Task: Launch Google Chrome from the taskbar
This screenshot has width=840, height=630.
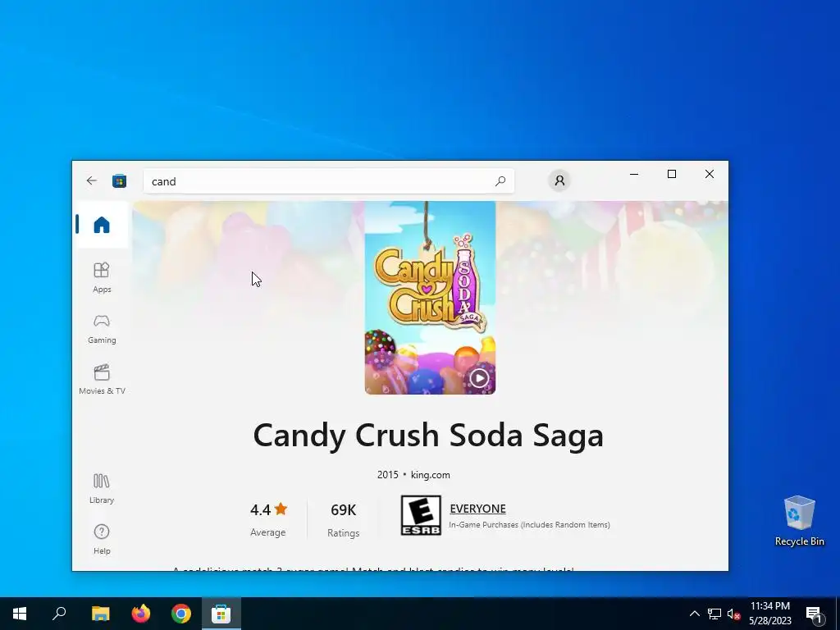Action: (181, 614)
